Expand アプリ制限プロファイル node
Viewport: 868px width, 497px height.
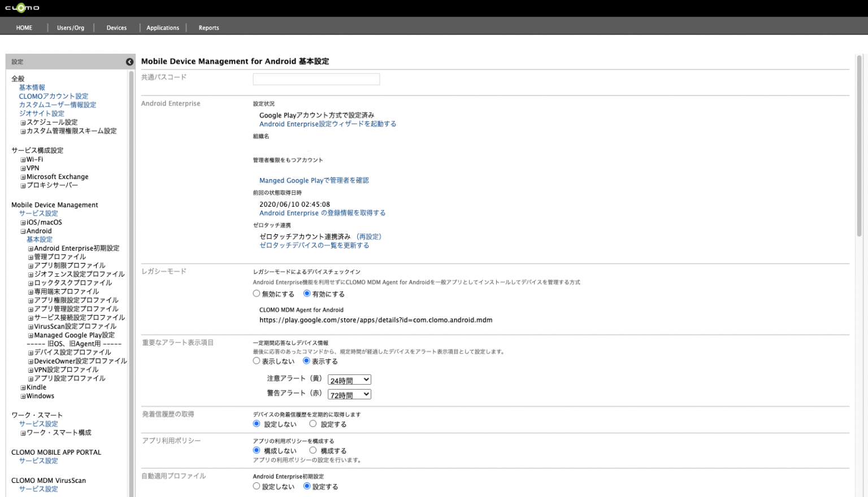(31, 266)
